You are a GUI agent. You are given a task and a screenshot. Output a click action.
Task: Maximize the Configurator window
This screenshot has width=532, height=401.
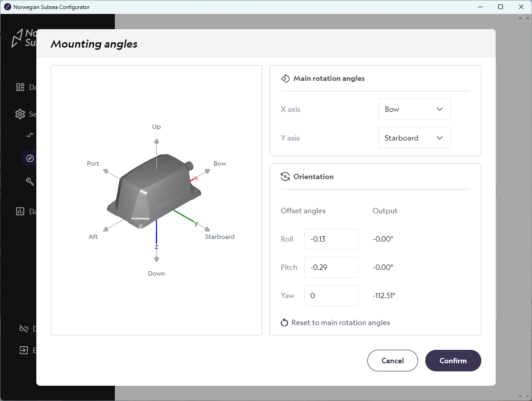[501, 7]
